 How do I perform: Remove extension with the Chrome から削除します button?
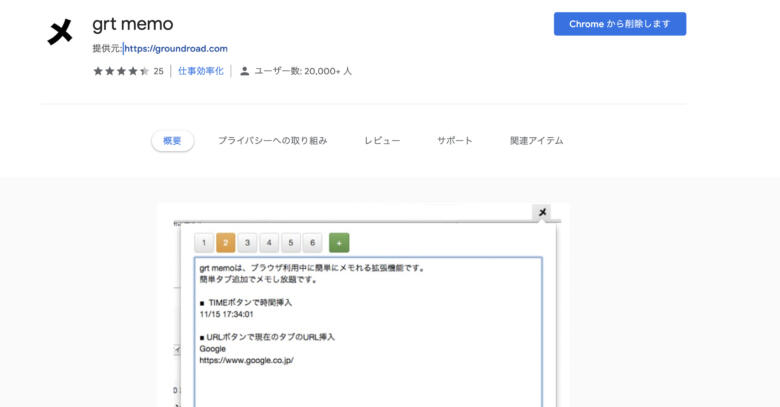click(x=620, y=24)
